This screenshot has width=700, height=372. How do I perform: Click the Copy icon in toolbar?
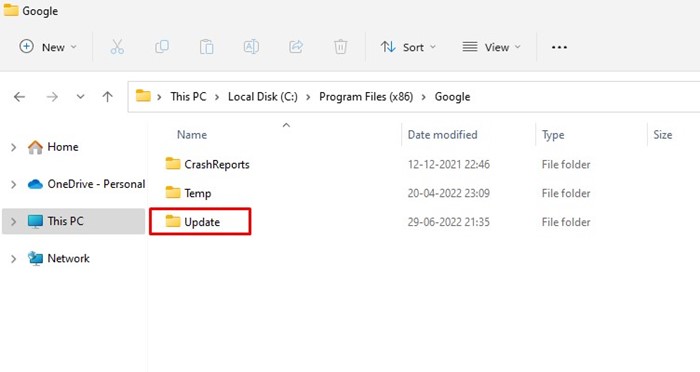pos(162,47)
